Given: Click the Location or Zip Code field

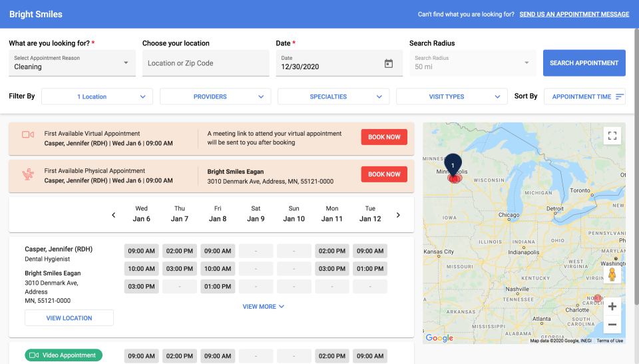Looking at the screenshot, I should point(206,63).
